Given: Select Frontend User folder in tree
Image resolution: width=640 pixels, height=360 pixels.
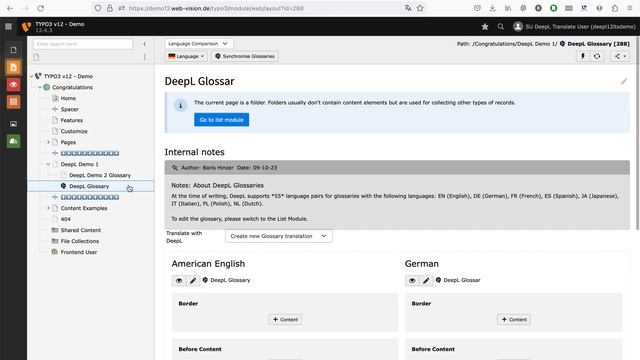Looking at the screenshot, I should pos(78,252).
